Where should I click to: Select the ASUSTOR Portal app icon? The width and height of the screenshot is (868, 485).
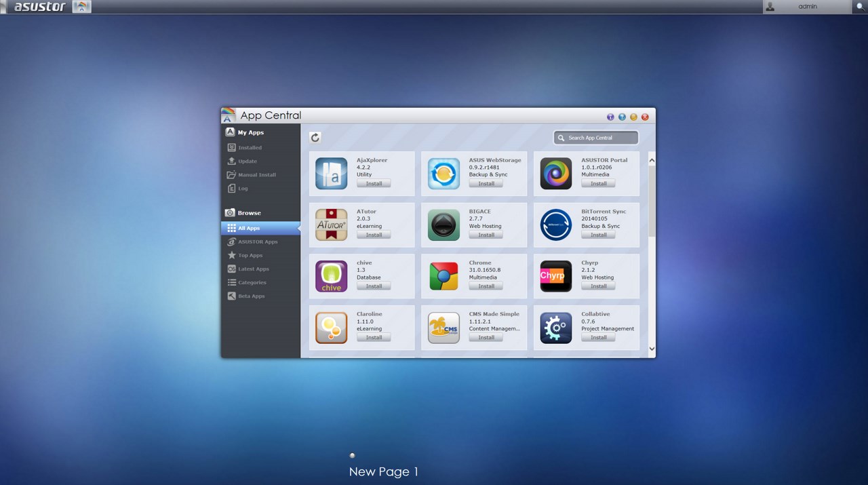click(556, 174)
